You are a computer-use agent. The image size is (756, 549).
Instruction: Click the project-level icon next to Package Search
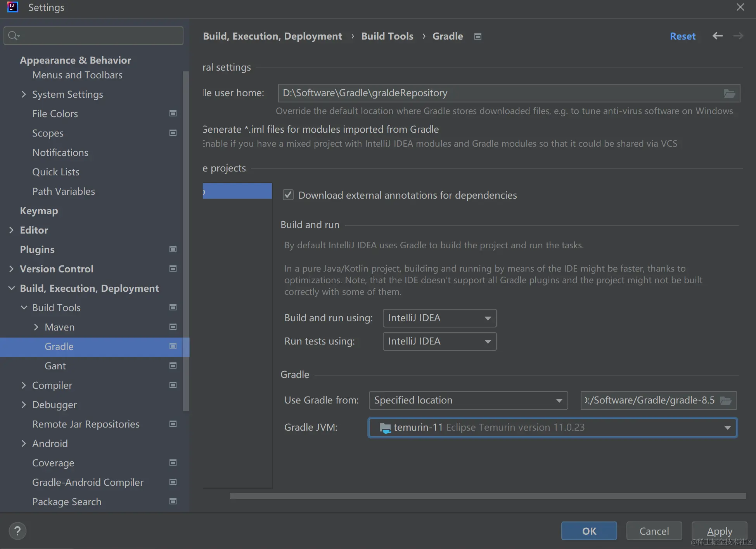point(173,501)
